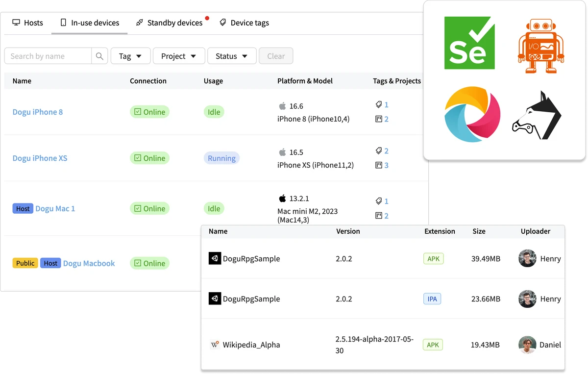The height and width of the screenshot is (374, 588).
Task: Click the Host badge on Dogu Mac 1
Action: (23, 208)
